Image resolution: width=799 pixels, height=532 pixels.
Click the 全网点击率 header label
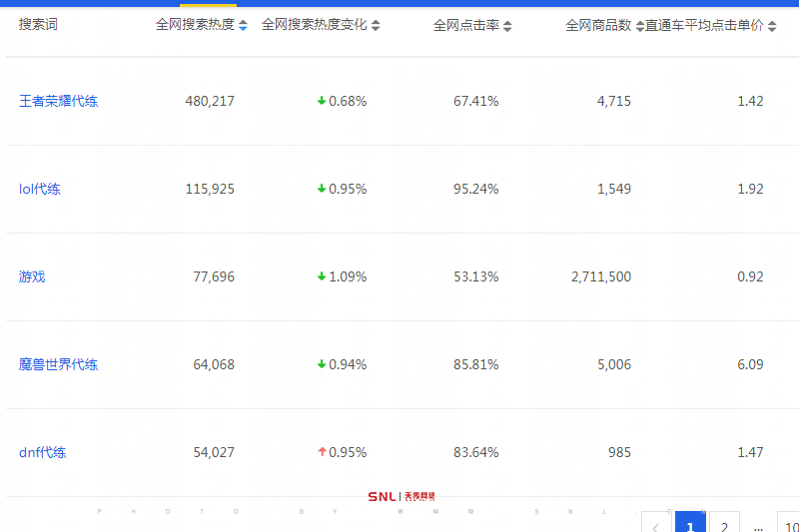(x=466, y=25)
